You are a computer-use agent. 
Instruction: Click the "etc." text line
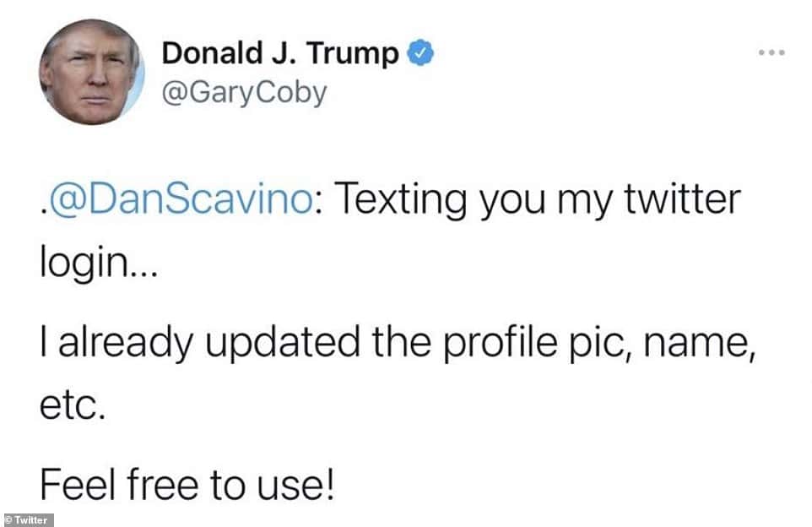coord(71,409)
